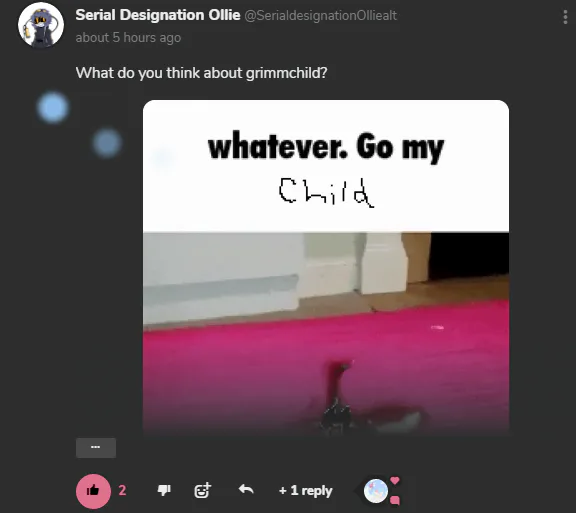Click the handwritten 'Child' text in image
The height and width of the screenshot is (513, 576).
coord(326,192)
